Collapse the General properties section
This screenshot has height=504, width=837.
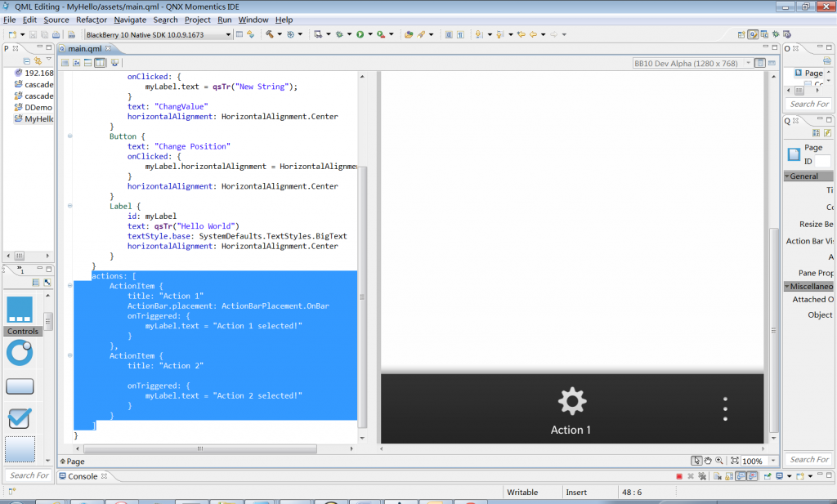[788, 176]
